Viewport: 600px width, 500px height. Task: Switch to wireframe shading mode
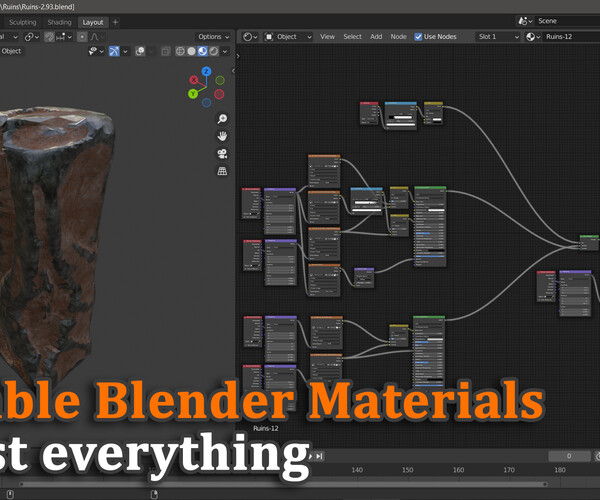tap(180, 51)
